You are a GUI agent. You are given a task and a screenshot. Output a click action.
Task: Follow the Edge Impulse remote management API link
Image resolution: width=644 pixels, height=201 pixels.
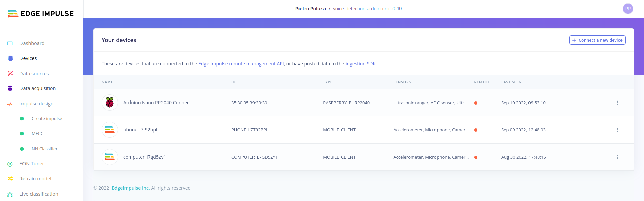(241, 64)
